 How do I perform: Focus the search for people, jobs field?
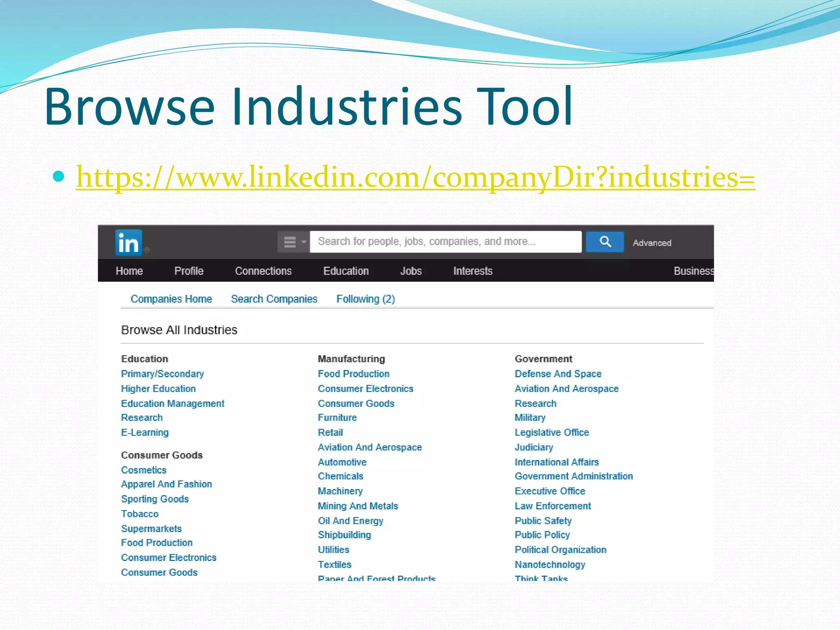click(445, 242)
